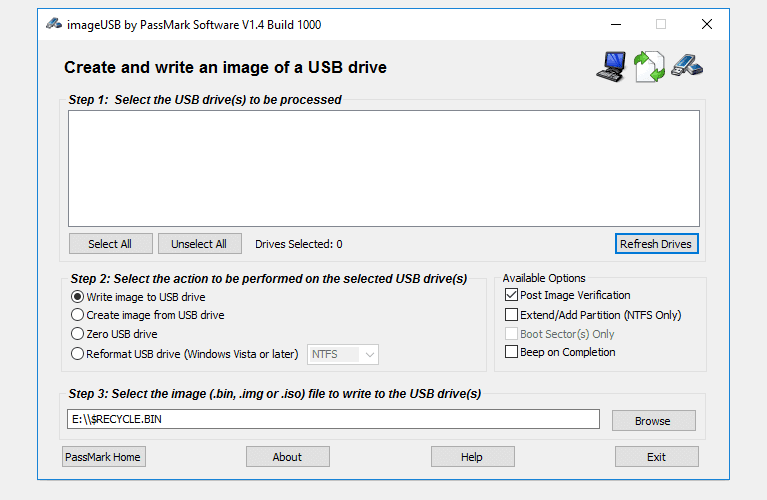Image resolution: width=767 pixels, height=500 pixels.
Task: Select Create image from USB drive
Action: coord(77,315)
